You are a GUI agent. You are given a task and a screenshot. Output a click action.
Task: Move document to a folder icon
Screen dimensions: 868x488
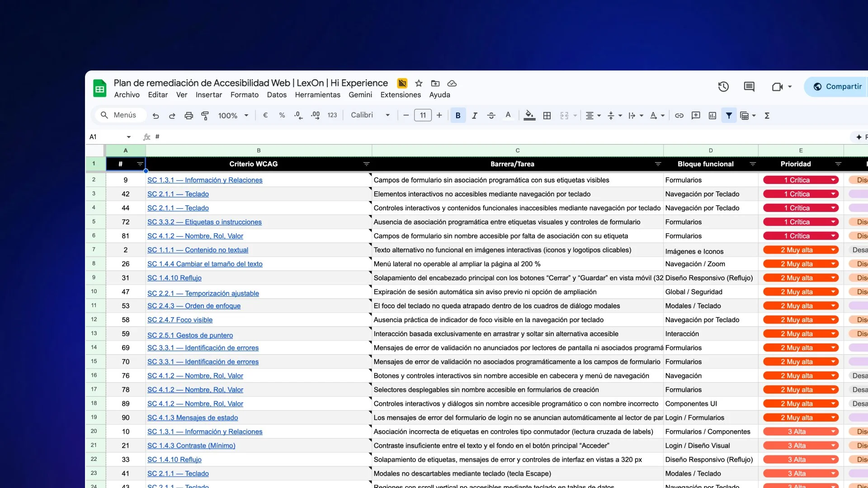point(435,83)
